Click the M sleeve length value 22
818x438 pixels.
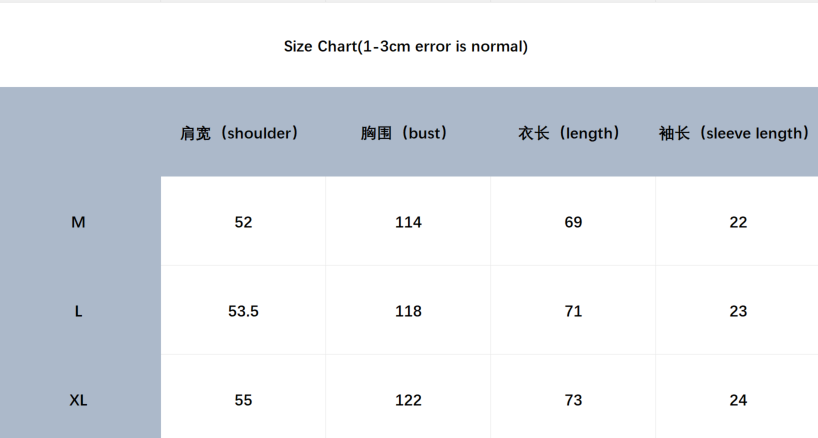point(738,222)
